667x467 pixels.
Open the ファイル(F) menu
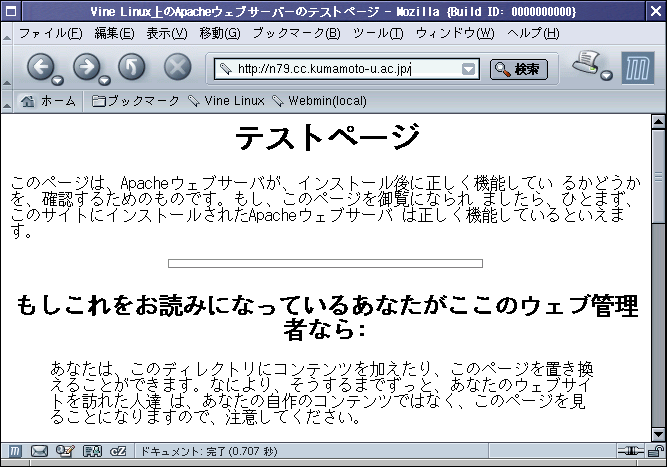click(51, 33)
